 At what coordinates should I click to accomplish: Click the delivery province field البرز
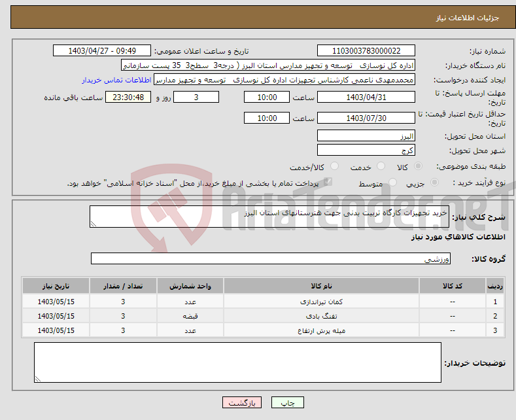[x=366, y=135]
